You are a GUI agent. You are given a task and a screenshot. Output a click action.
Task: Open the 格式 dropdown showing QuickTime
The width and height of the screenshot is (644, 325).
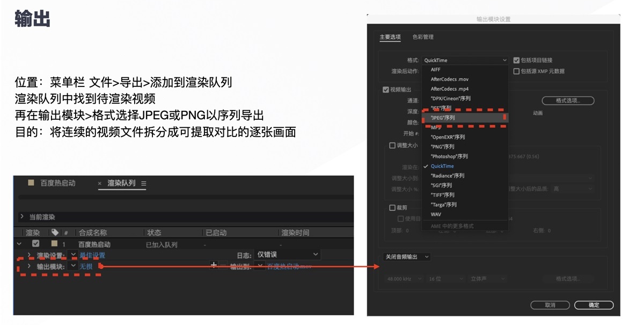point(465,60)
